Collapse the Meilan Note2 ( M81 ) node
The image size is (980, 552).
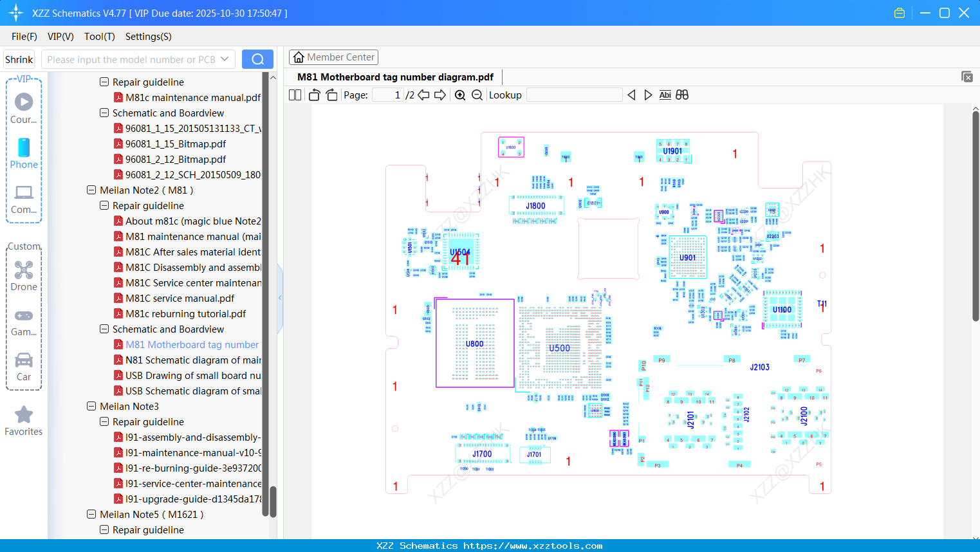(x=91, y=190)
